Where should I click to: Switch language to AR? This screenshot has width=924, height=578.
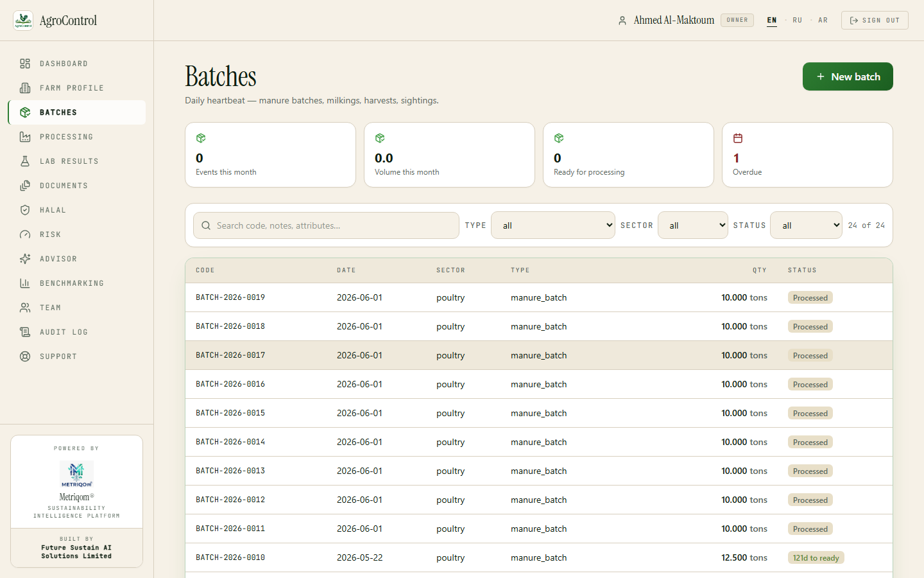pos(823,21)
